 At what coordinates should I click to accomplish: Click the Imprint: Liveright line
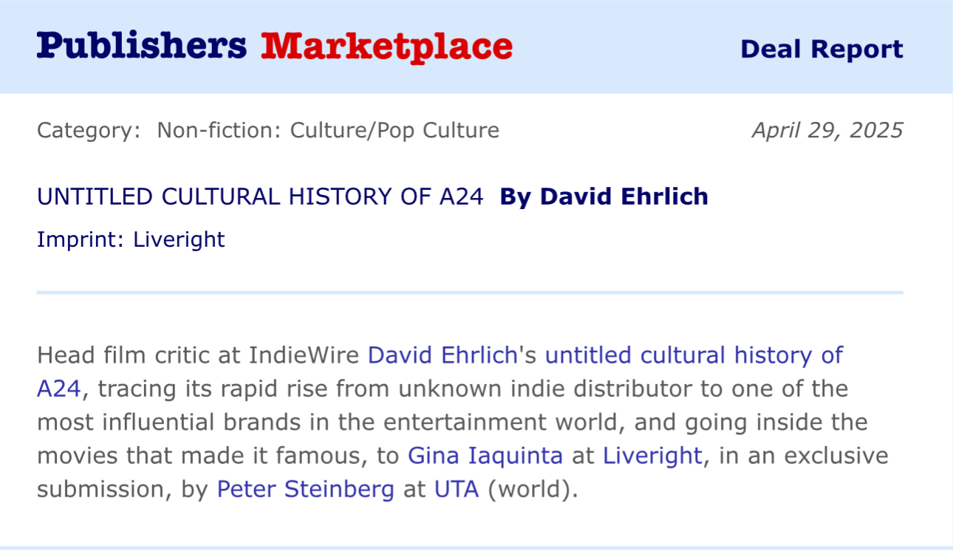click(131, 239)
